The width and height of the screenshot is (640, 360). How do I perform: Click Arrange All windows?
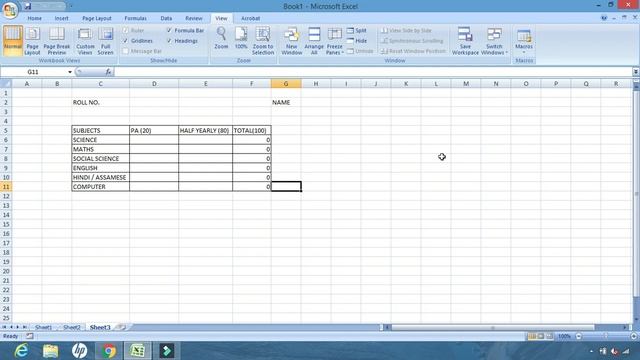(x=314, y=40)
